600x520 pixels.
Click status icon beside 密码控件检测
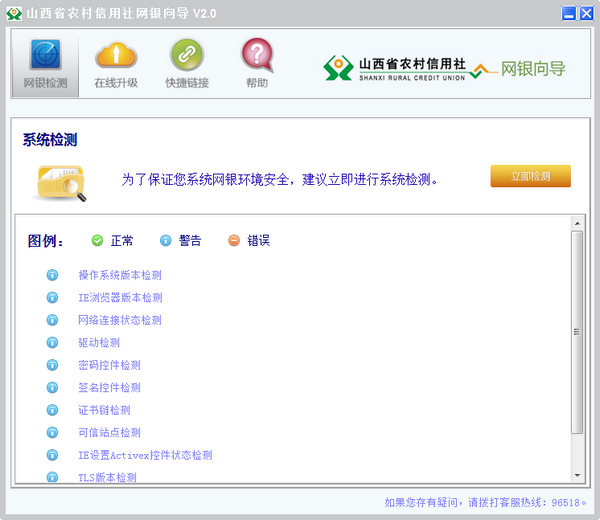click(x=53, y=365)
